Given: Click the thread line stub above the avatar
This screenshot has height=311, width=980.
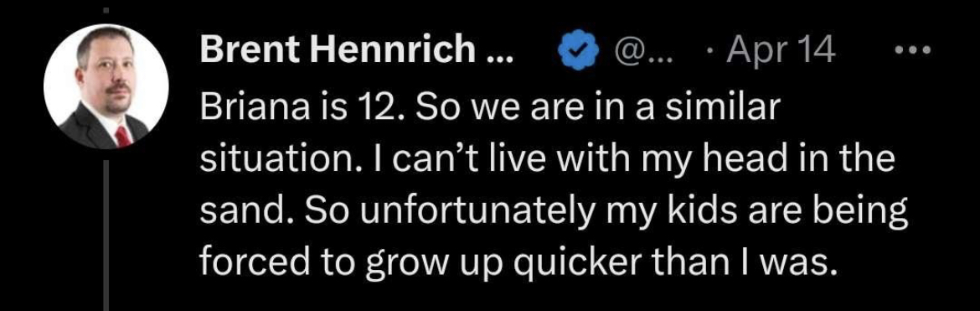Looking at the screenshot, I should 106,11.
